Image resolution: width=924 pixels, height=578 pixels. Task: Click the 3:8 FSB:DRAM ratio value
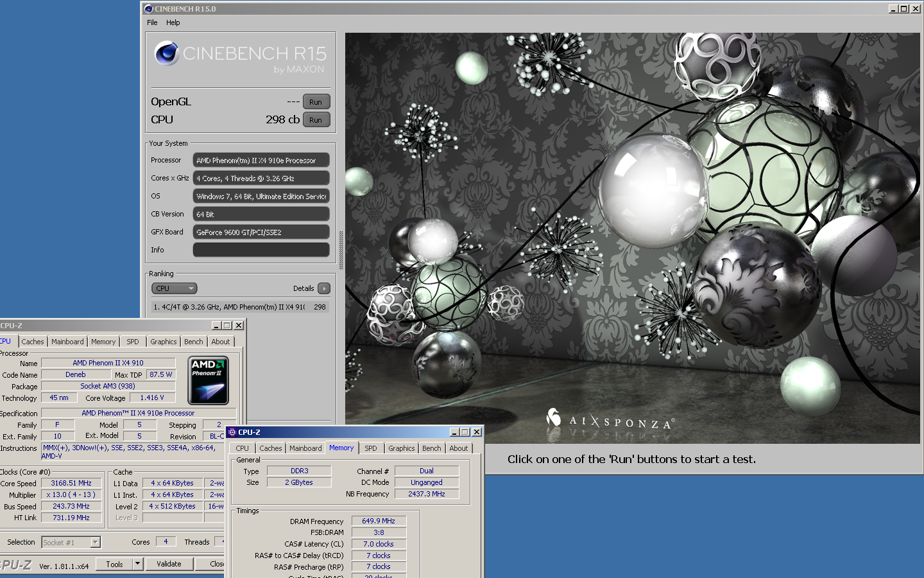379,532
